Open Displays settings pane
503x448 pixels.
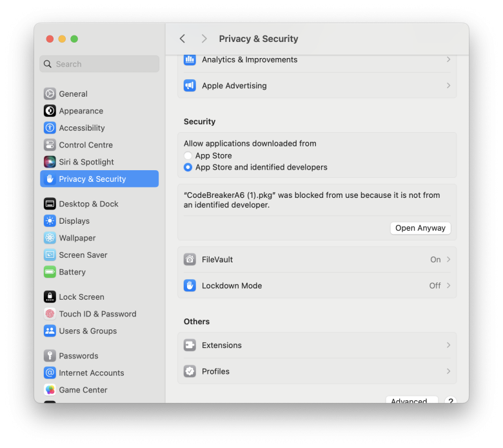(x=99, y=220)
